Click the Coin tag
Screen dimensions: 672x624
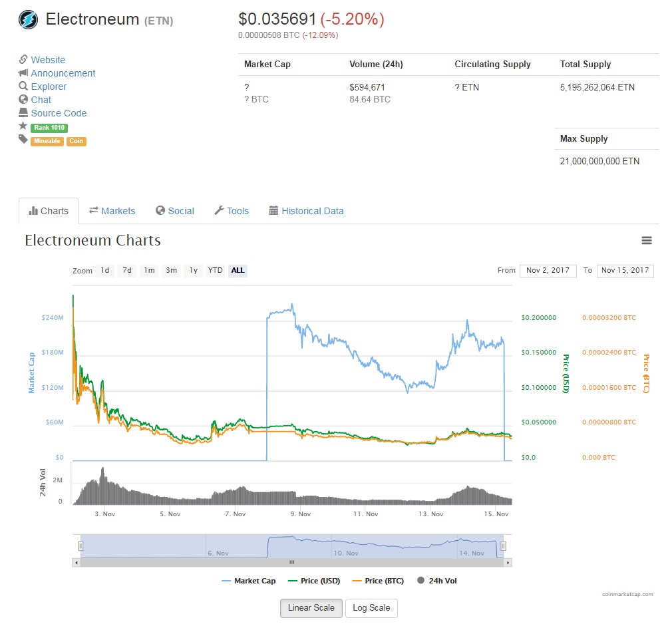click(x=77, y=141)
